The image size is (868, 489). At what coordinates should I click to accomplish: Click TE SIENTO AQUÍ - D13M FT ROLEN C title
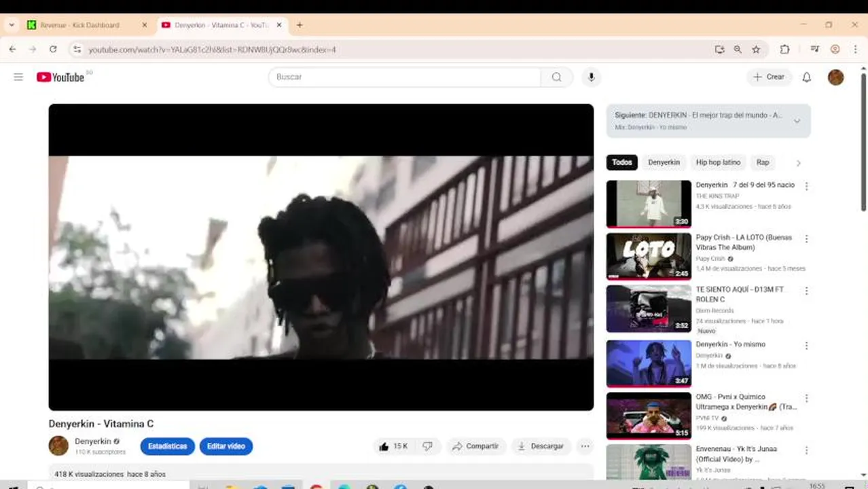740,294
